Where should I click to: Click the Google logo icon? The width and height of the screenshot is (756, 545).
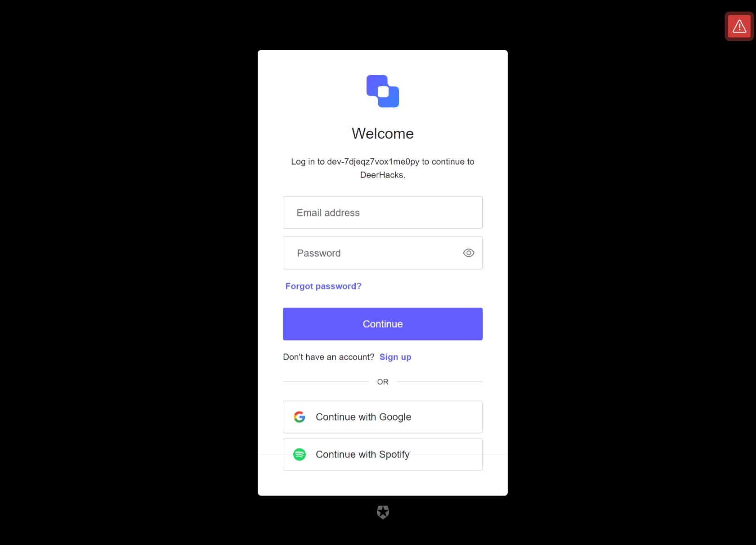click(299, 417)
